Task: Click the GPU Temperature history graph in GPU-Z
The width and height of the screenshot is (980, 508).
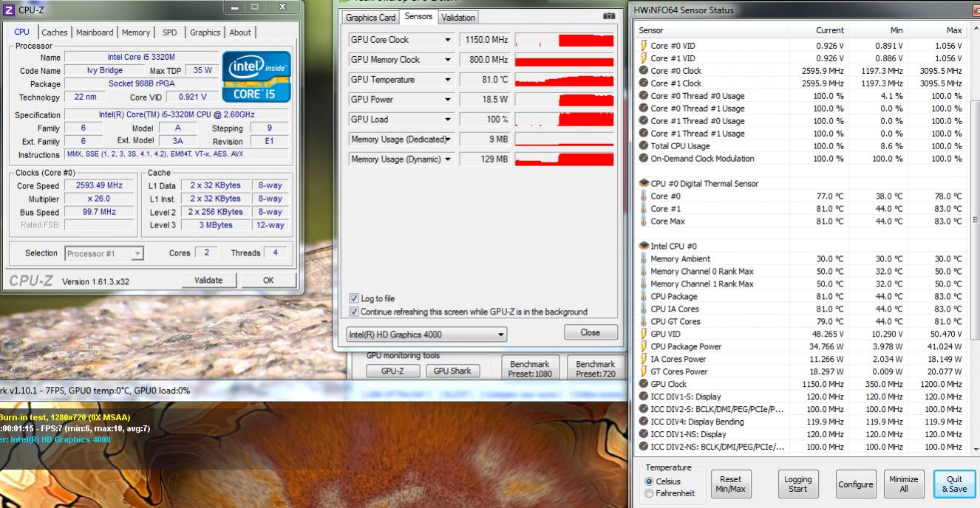Action: [x=564, y=80]
